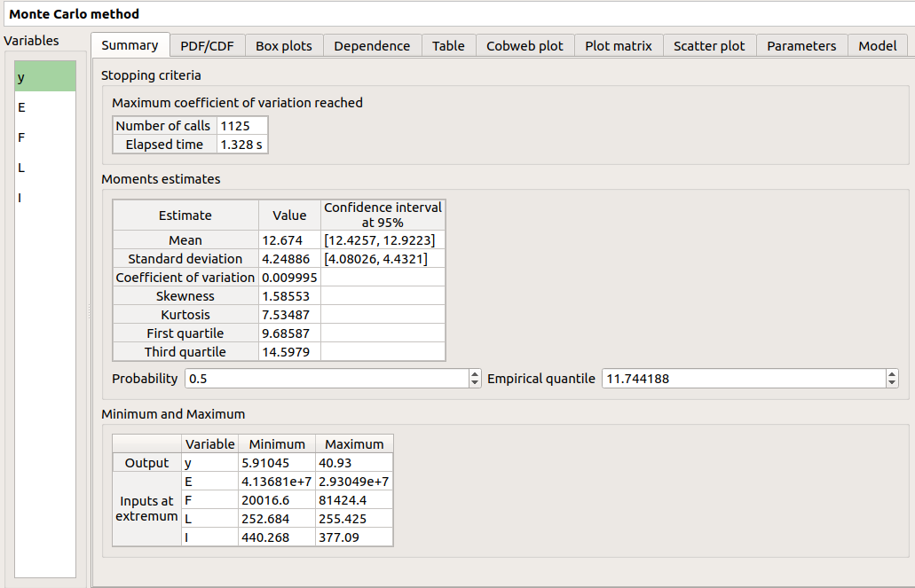Click the Mean value cell showing 12.674
The width and height of the screenshot is (915, 588).
coord(288,239)
